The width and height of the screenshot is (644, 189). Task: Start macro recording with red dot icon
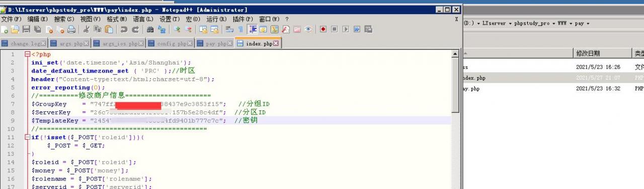coord(323,29)
